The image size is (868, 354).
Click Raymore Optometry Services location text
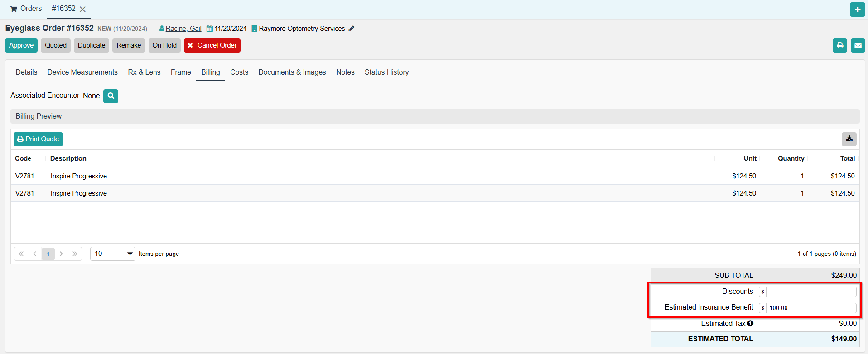(x=302, y=29)
